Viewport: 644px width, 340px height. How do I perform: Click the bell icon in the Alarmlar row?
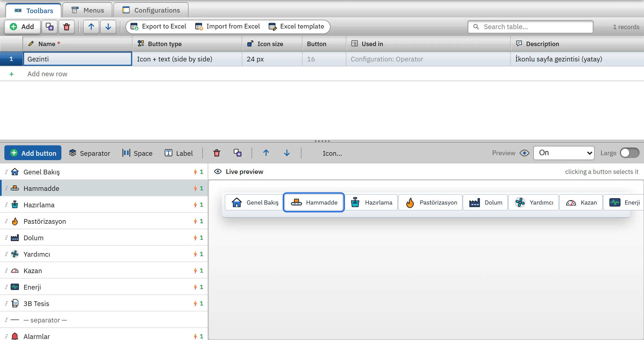point(15,336)
